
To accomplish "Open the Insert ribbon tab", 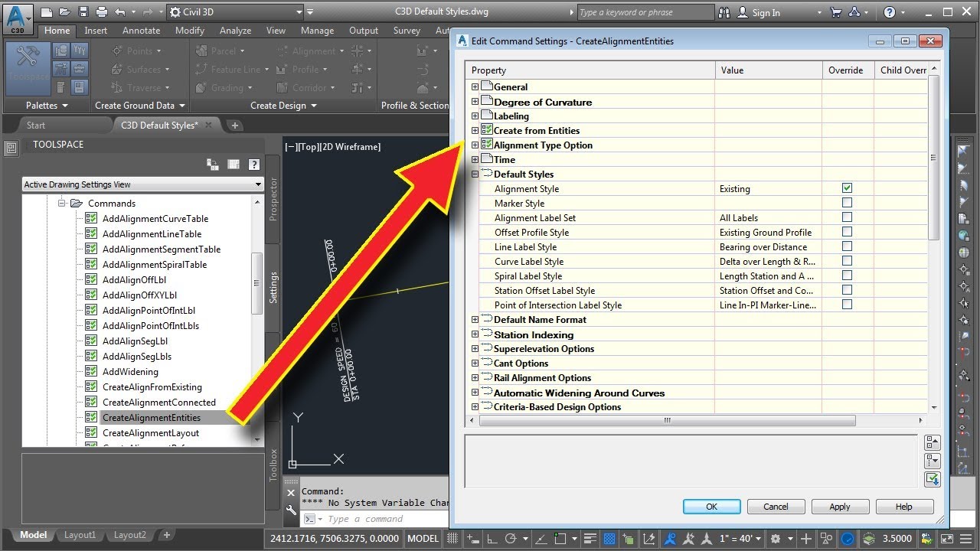I will pyautogui.click(x=96, y=31).
